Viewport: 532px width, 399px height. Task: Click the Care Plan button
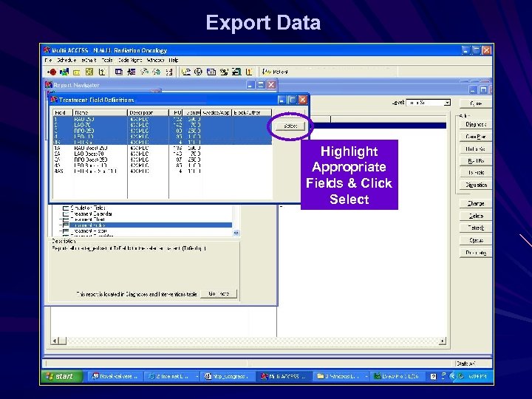[x=476, y=137]
